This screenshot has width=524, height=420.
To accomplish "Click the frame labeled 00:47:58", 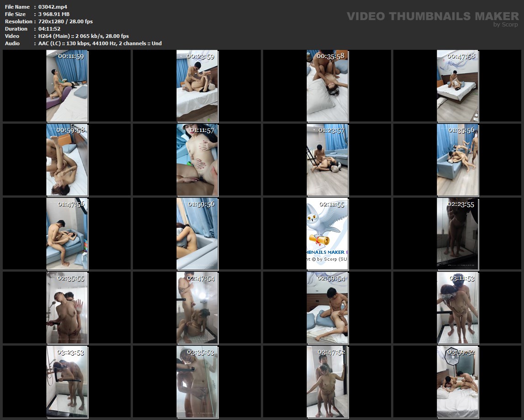I will pyautogui.click(x=457, y=86).
